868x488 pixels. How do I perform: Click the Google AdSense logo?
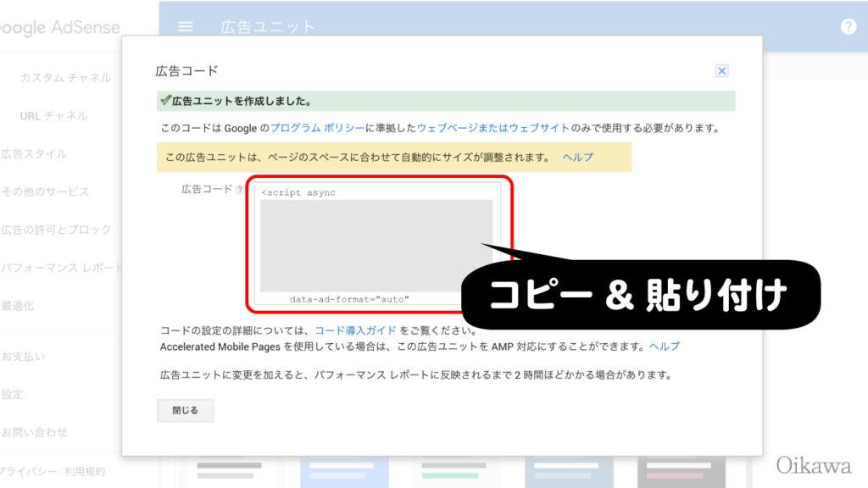59,28
